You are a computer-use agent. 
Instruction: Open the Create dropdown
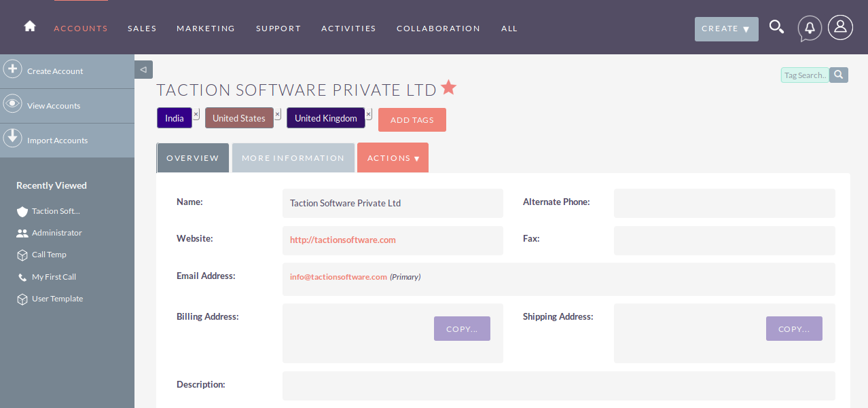[x=726, y=29]
